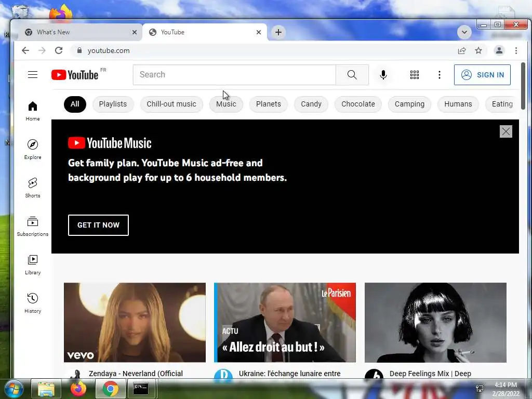Switch to the What's New tab

[x=79, y=32]
